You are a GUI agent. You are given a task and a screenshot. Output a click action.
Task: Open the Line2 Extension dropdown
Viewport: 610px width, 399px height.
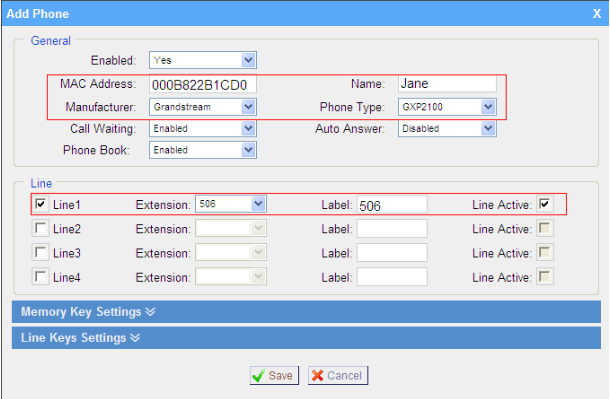231,228
